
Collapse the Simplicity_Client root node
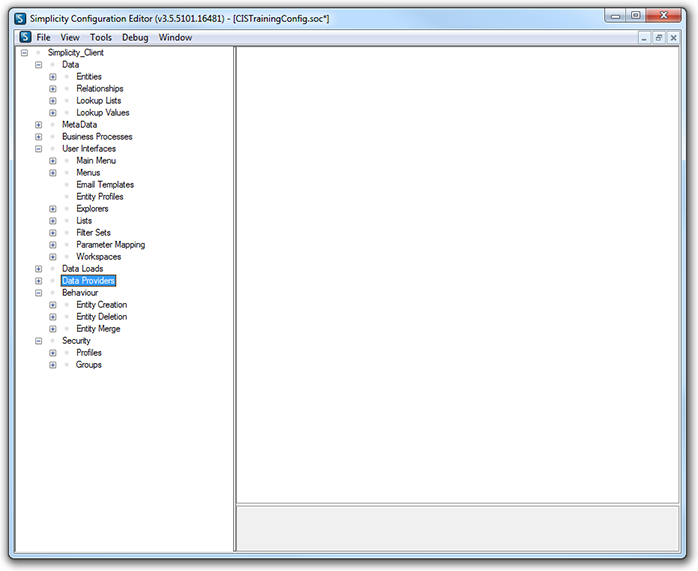(x=24, y=53)
